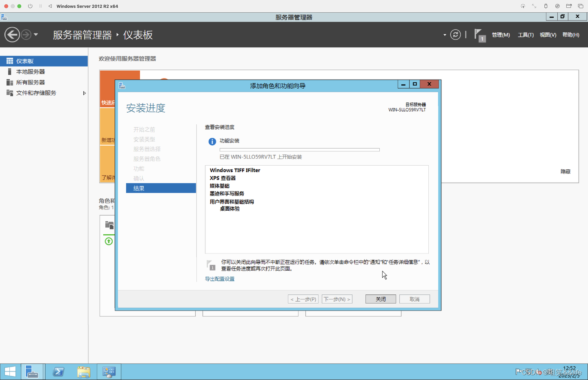Open the control panel taskbar icon
This screenshot has width=588, height=380.
[x=109, y=372]
